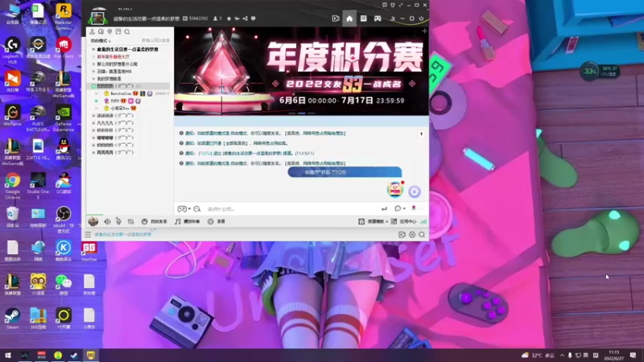Open the game center gamepad icon
This screenshot has width=644, height=362.
(x=378, y=19)
